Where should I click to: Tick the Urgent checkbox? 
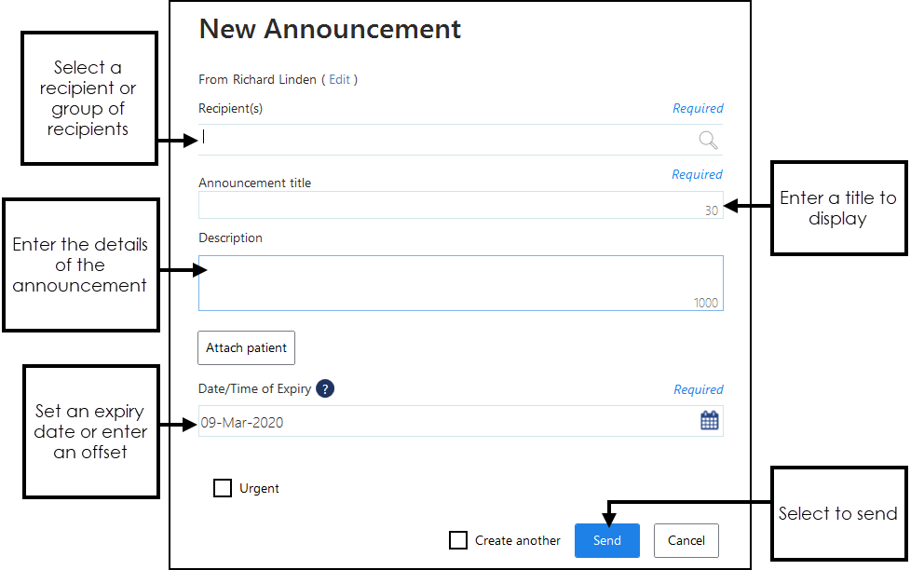tap(223, 488)
